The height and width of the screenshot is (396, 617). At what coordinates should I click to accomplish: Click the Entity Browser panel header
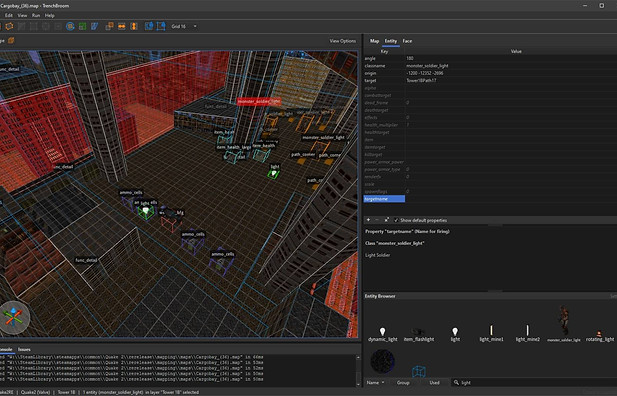[x=490, y=296]
